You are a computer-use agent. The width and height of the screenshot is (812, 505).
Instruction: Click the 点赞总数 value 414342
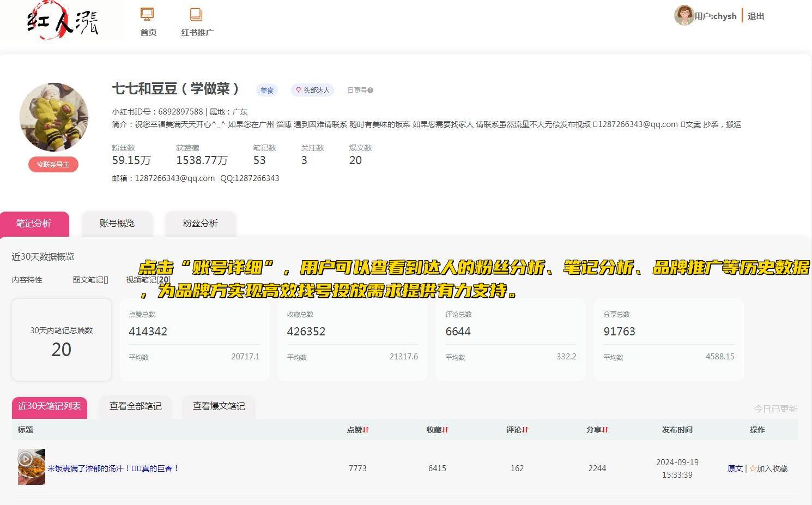(148, 332)
